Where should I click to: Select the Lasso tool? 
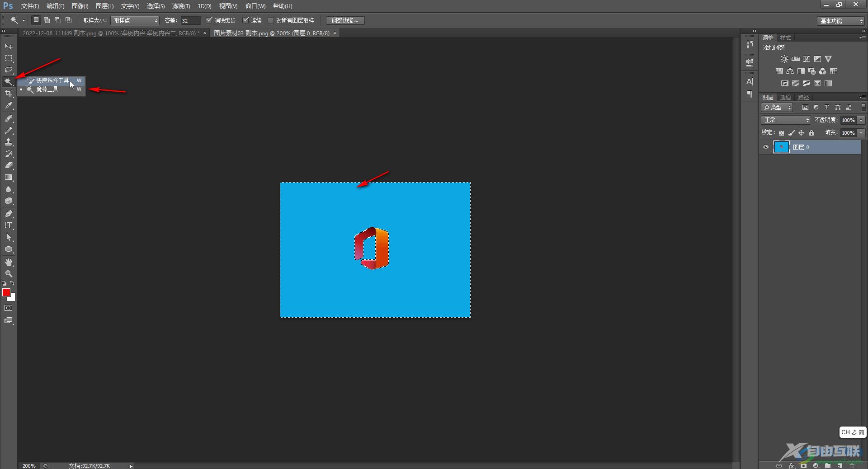pos(9,70)
